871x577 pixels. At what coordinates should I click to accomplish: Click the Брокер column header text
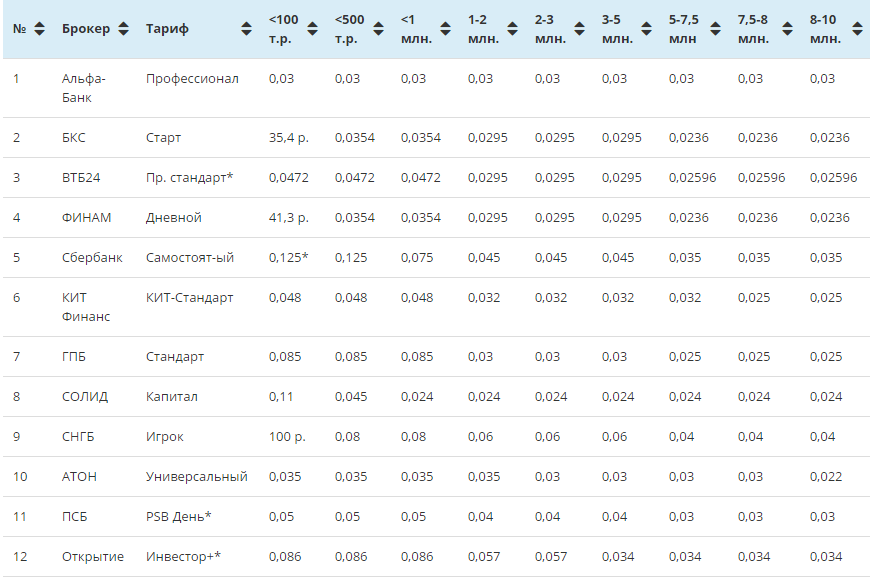pyautogui.click(x=86, y=29)
